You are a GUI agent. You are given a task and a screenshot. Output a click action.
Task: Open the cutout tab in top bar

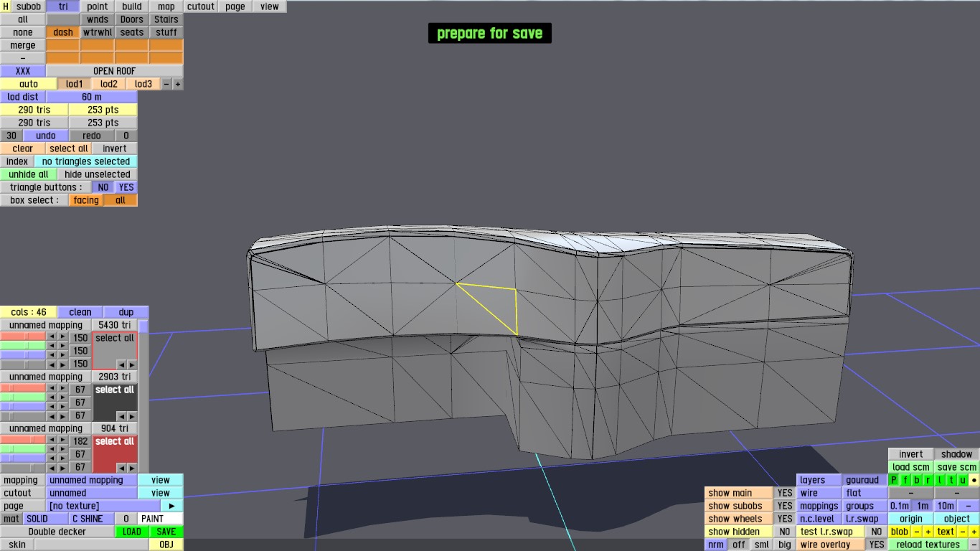[201, 6]
